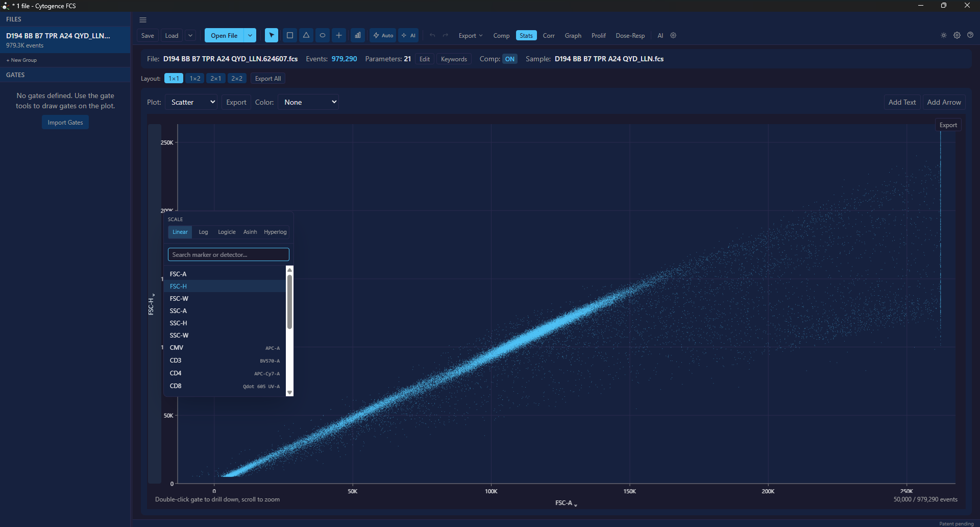
Task: Select the rectangle gate tool
Action: coord(290,35)
